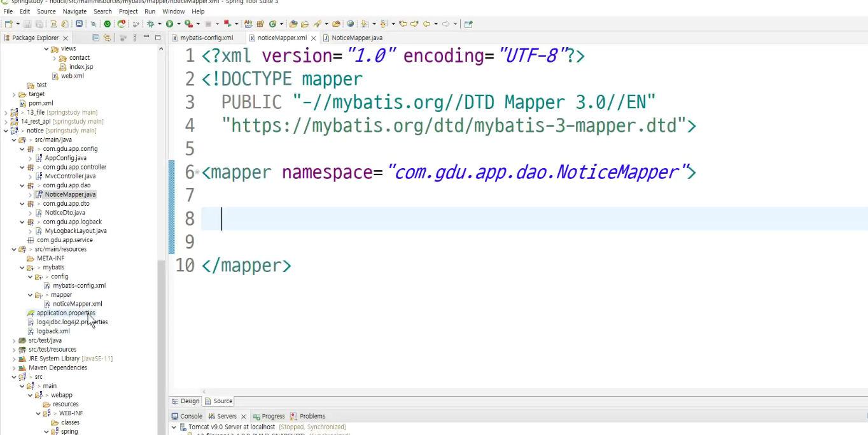Click the Open Web Browser globe icon
The image size is (868, 435).
(x=350, y=24)
